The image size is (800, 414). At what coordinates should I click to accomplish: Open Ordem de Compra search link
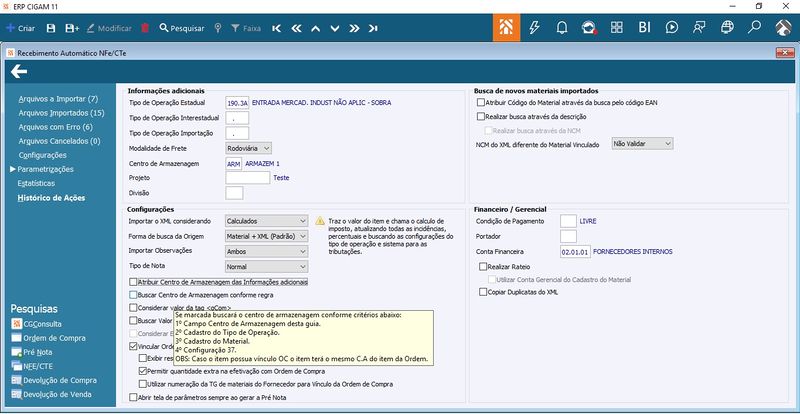(54, 338)
